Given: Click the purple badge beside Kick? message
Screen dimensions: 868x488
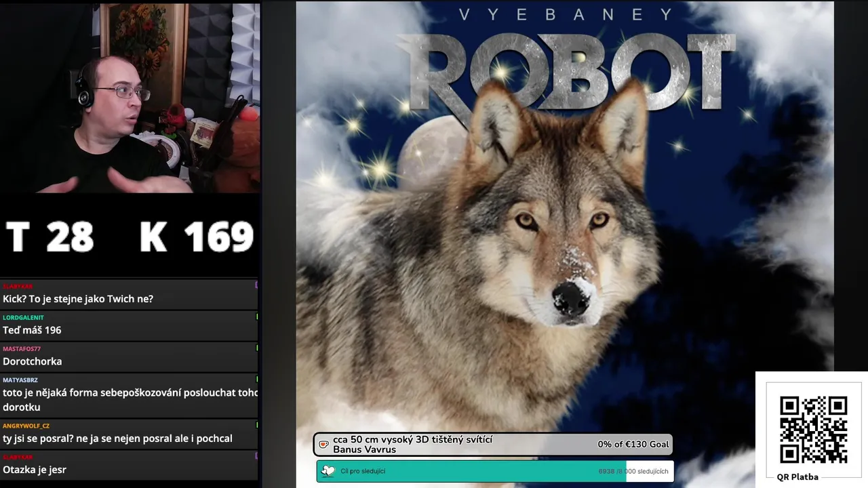Looking at the screenshot, I should point(256,285).
